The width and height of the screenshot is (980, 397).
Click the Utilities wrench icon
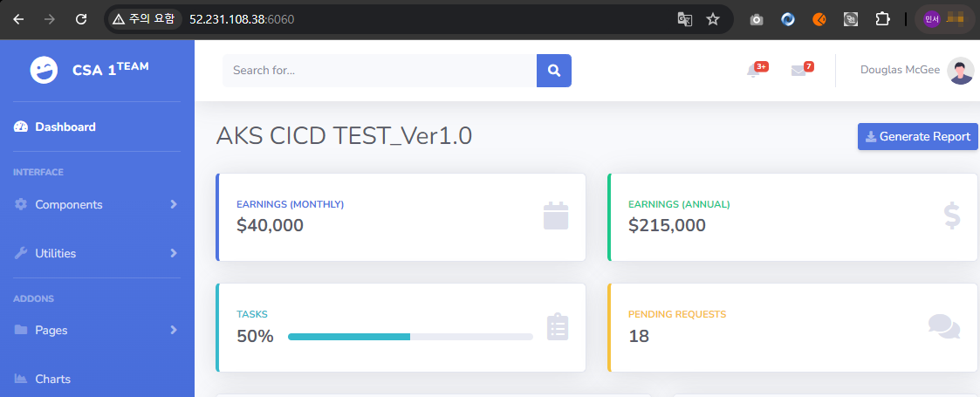pos(21,253)
